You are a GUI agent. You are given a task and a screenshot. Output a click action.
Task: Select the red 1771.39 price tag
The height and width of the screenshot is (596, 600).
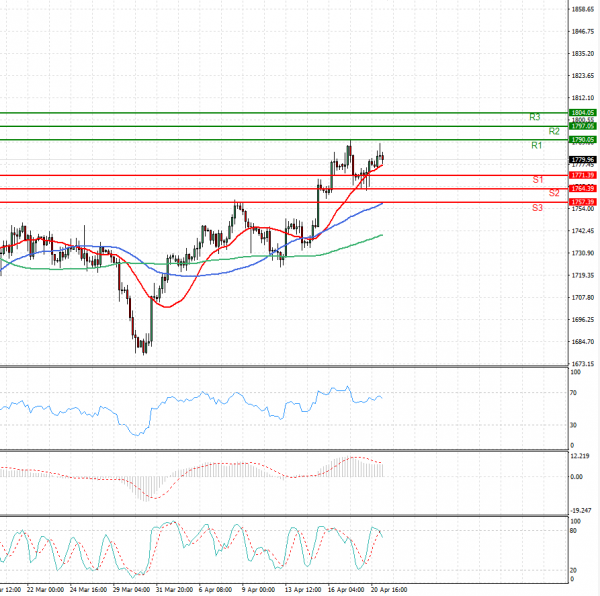coord(583,175)
